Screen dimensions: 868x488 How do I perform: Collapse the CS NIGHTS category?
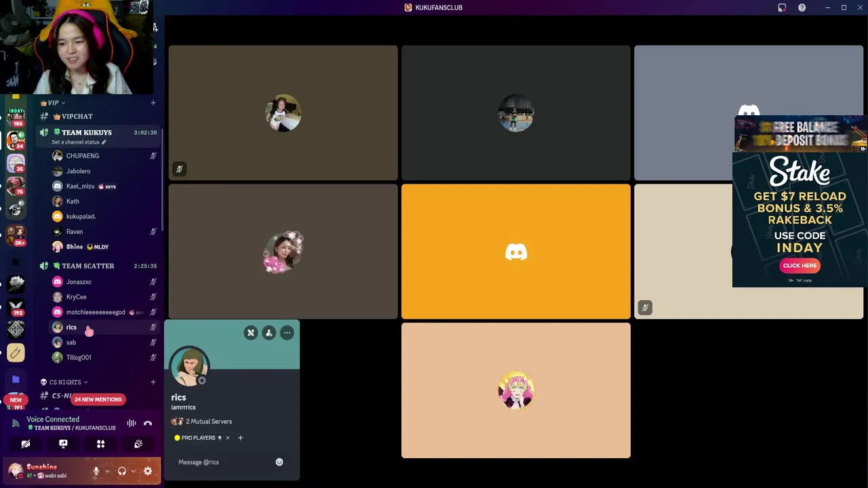pyautogui.click(x=64, y=382)
